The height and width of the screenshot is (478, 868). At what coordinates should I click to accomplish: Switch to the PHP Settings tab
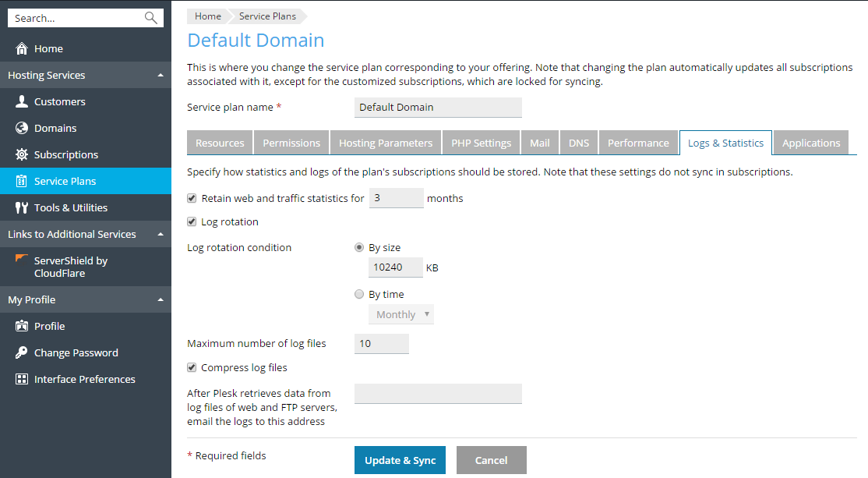[x=482, y=143]
